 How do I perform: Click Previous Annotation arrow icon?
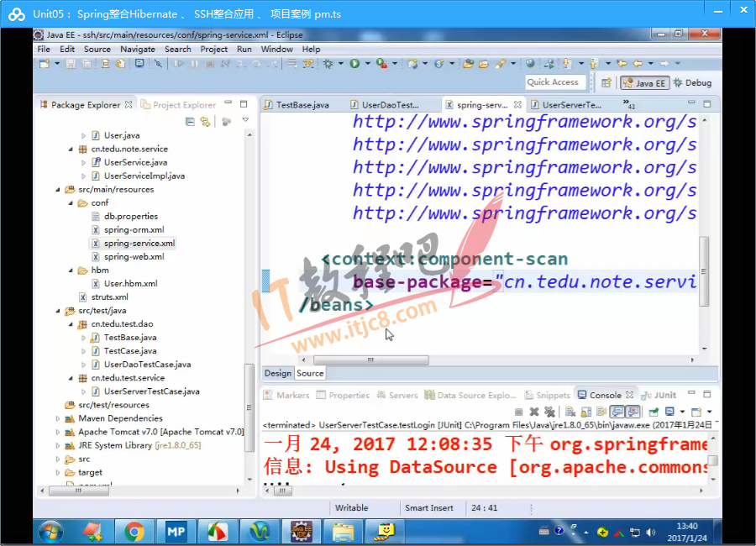(594, 63)
